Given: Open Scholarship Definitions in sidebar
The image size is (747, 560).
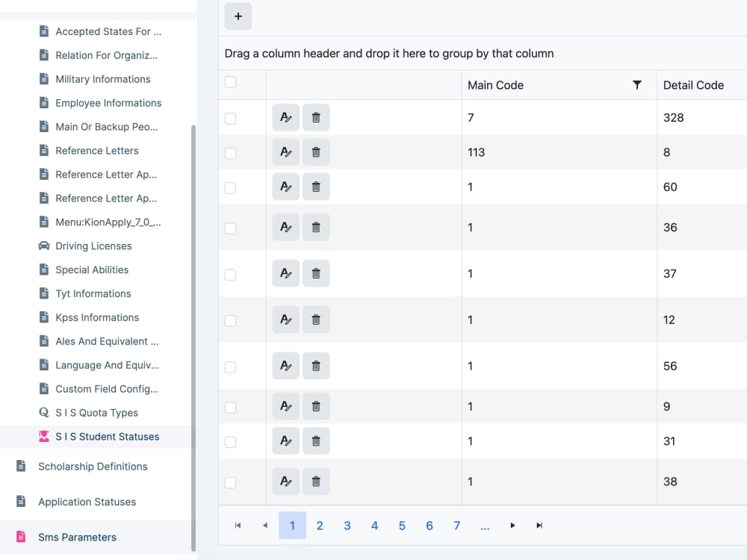Looking at the screenshot, I should 93,466.
